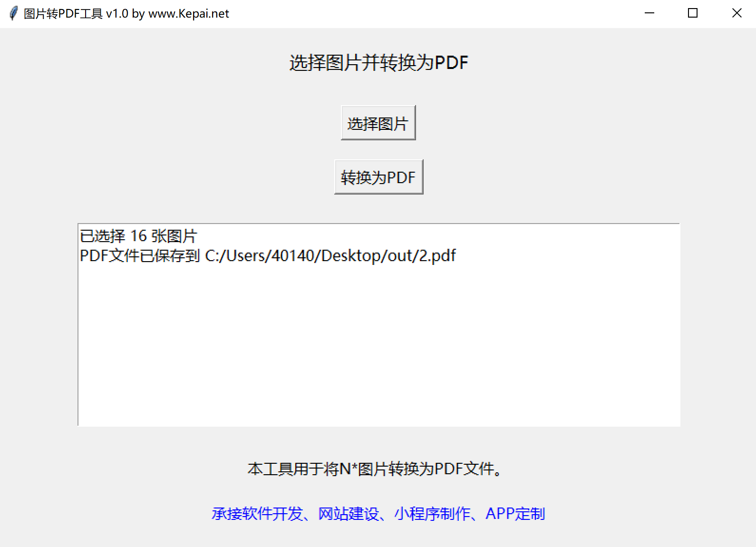
Task: Click the 选择图片并转换为PDF heading
Action: coord(378,63)
